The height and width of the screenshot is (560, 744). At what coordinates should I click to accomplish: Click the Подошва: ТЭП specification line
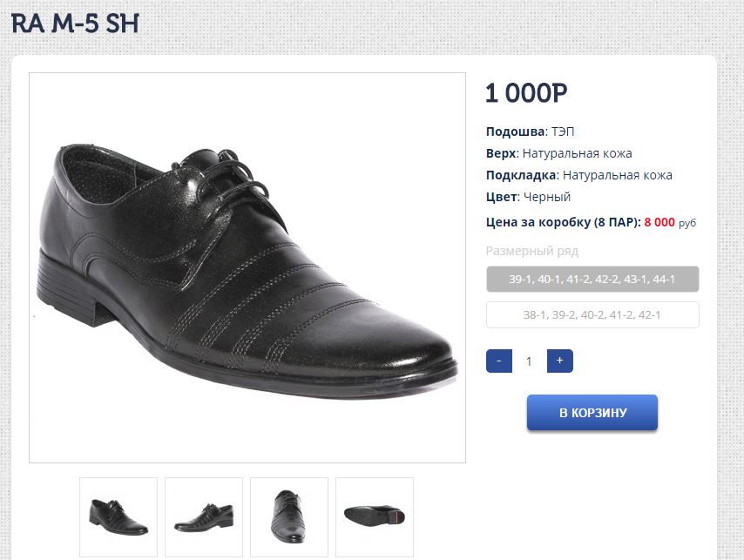(x=531, y=132)
